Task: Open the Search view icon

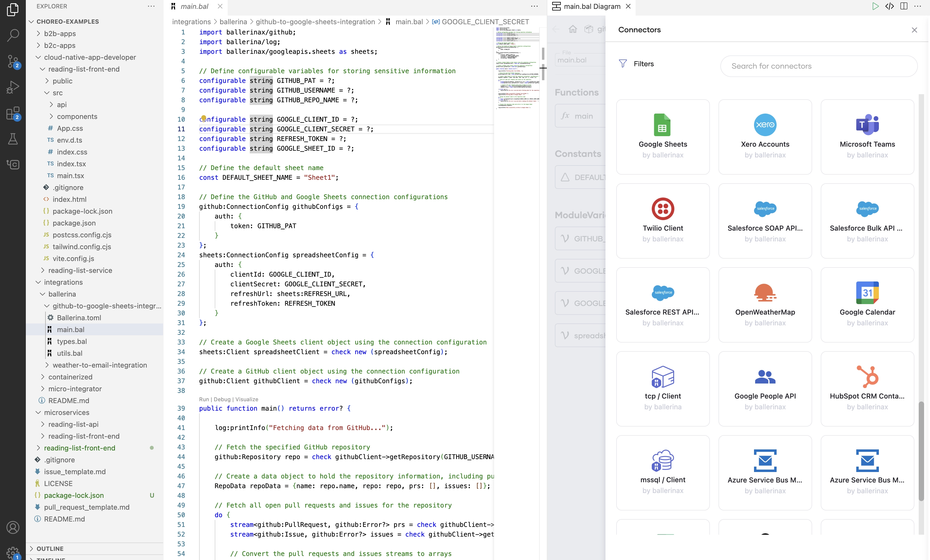Action: [13, 35]
